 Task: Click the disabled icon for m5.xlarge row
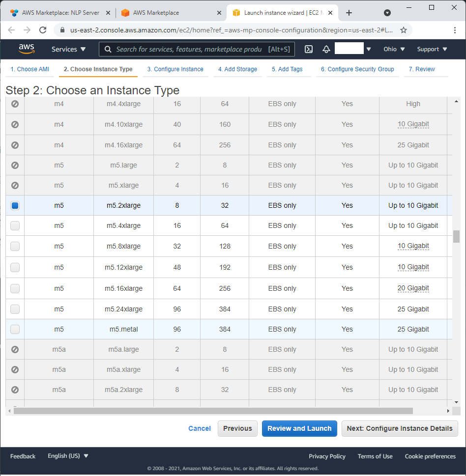point(15,186)
